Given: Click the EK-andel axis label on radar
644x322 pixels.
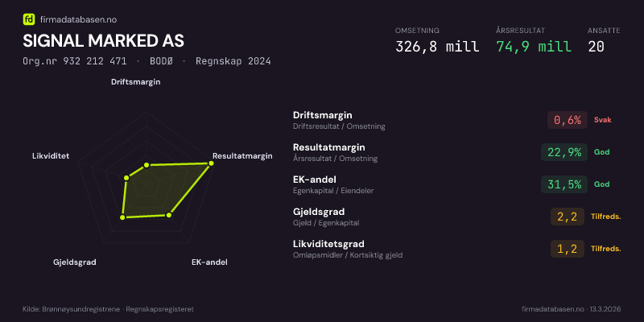Looking at the screenshot, I should pos(209,262).
